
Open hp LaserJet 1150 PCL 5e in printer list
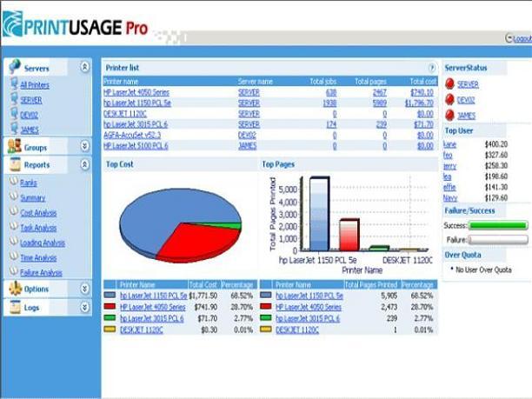click(137, 103)
